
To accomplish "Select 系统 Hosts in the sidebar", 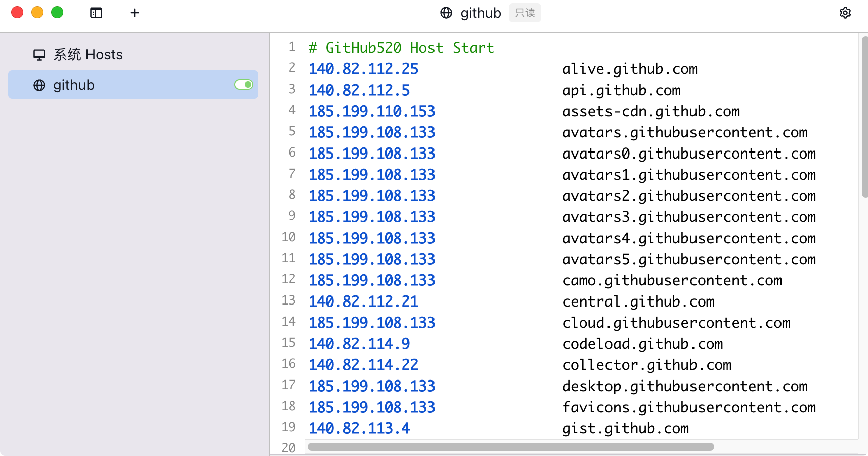I will [133, 54].
